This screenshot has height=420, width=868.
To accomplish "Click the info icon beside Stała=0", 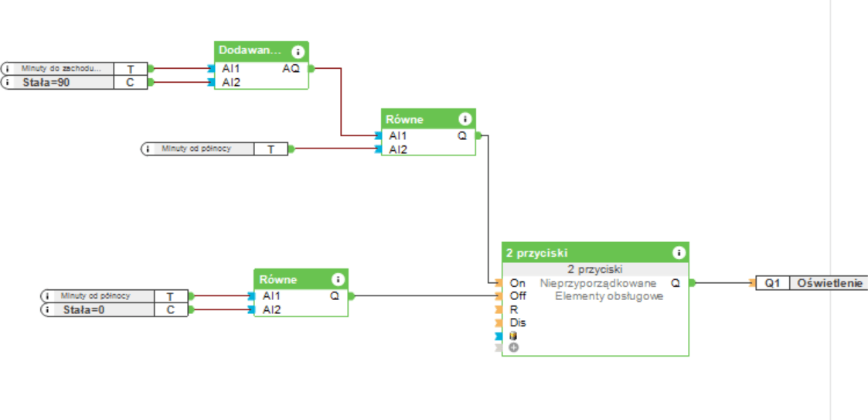I will [x=48, y=310].
